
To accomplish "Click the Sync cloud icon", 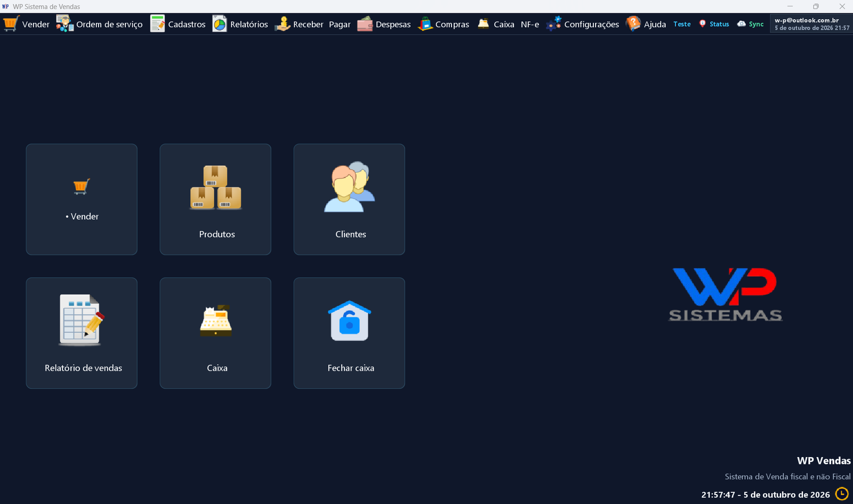I will [742, 24].
